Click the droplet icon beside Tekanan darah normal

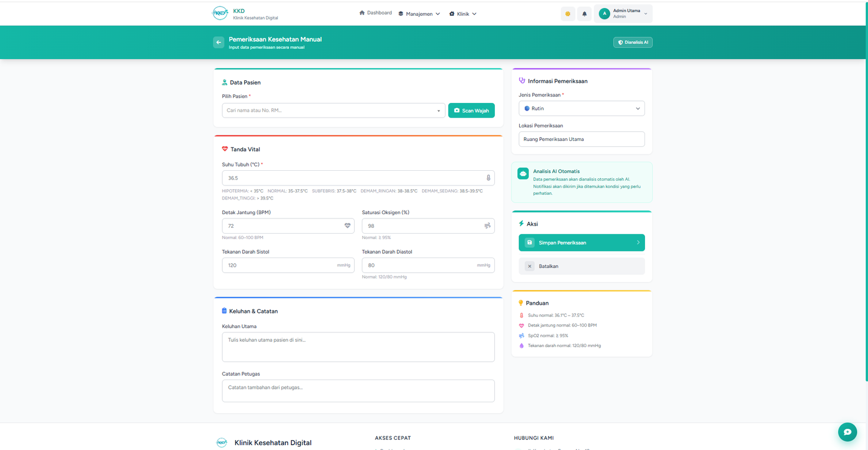(521, 345)
